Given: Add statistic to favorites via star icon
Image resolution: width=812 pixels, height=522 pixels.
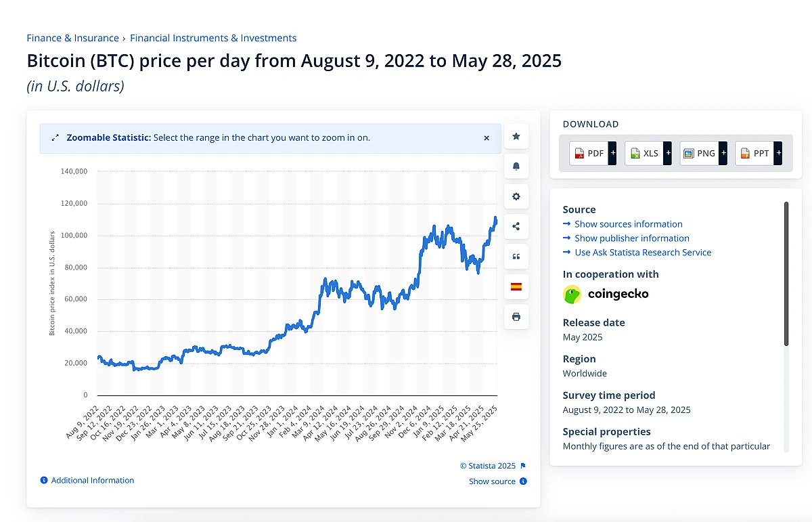Looking at the screenshot, I should coord(516,136).
